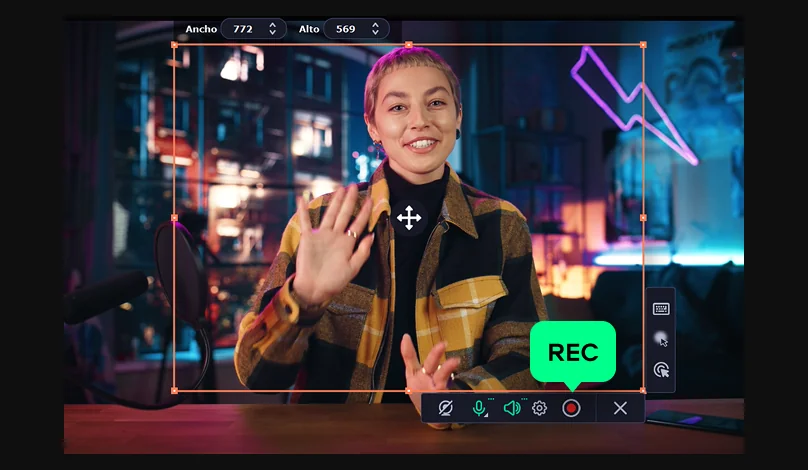Enable mouse click effect icon
The image size is (808, 470).
tap(661, 370)
